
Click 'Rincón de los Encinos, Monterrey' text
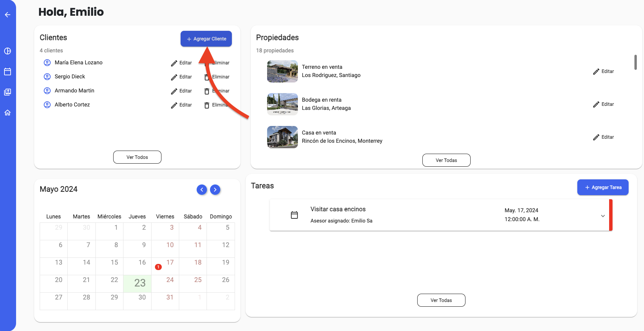[x=342, y=141]
